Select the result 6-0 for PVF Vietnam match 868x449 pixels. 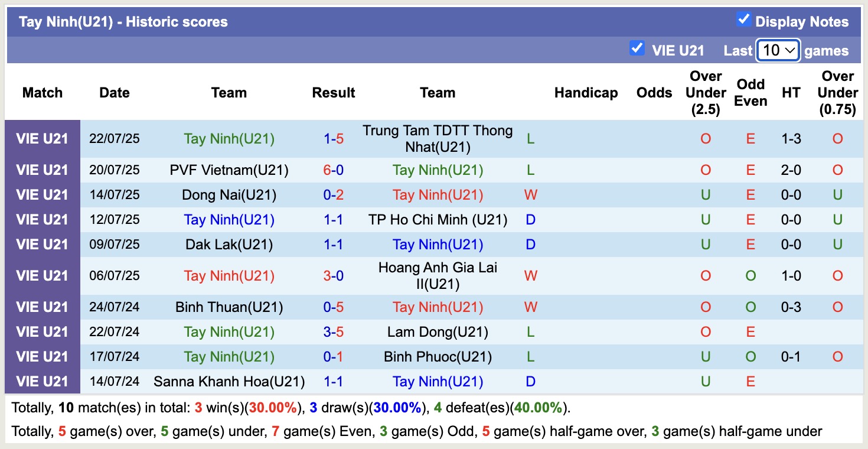[334, 170]
